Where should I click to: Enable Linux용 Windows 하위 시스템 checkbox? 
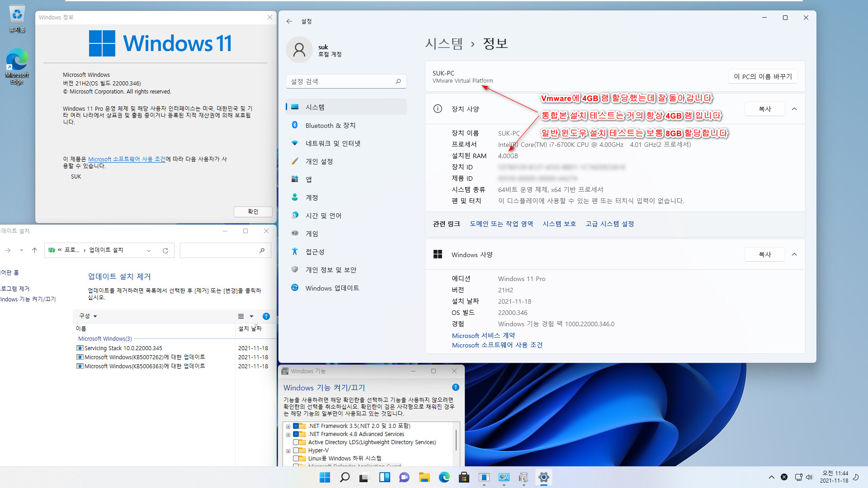(296, 458)
